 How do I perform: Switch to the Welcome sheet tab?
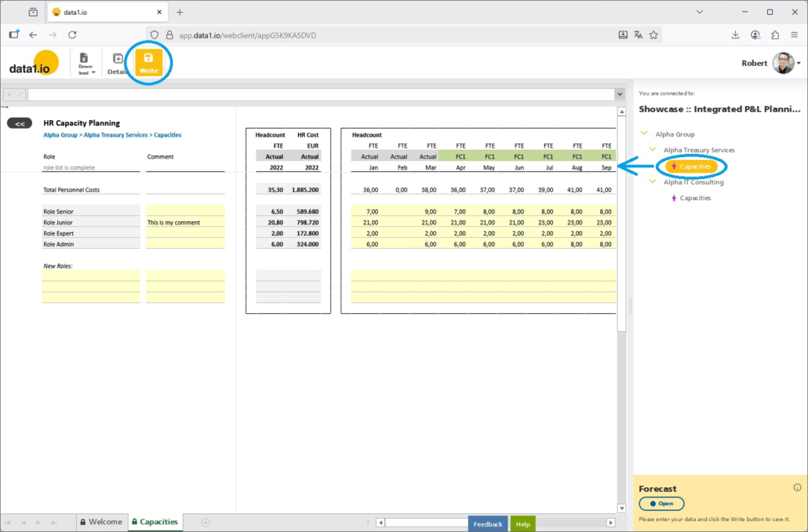[x=100, y=522]
